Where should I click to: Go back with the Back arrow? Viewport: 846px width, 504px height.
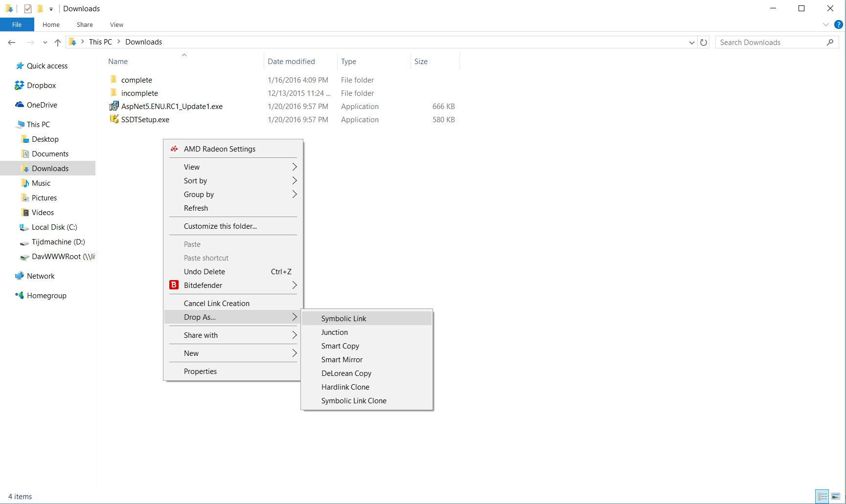(12, 43)
